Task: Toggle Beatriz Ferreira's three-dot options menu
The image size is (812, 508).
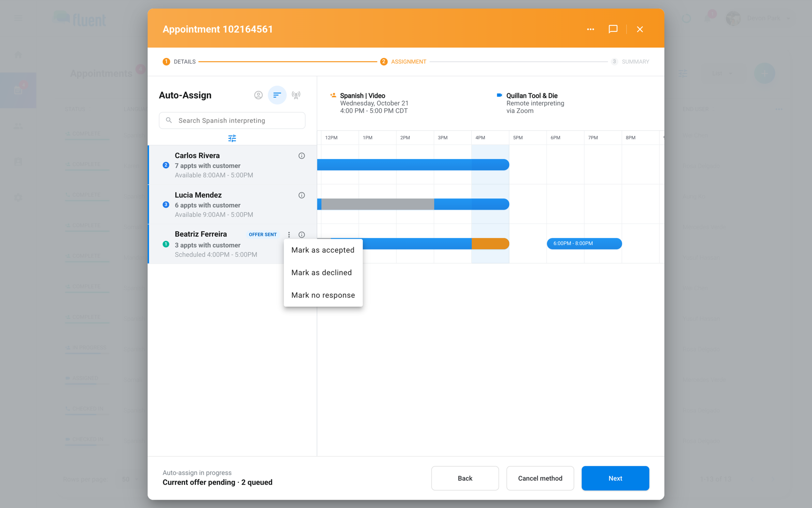Action: point(289,235)
